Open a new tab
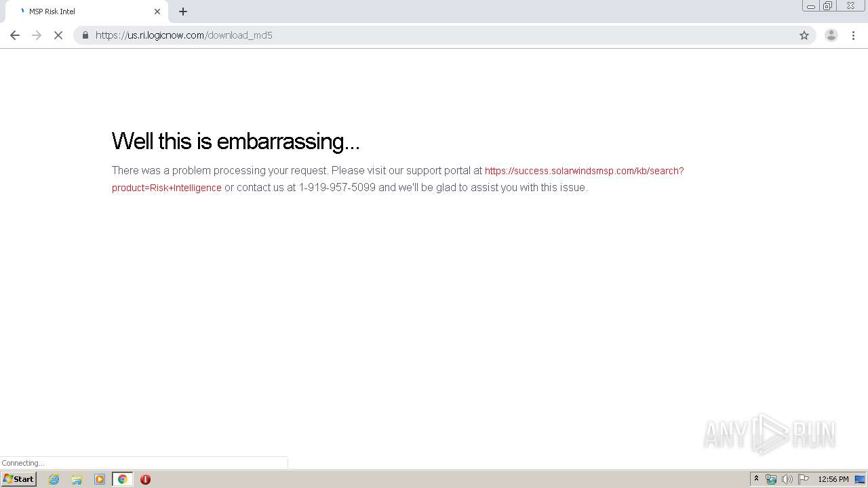This screenshot has width=868, height=488. point(183,12)
